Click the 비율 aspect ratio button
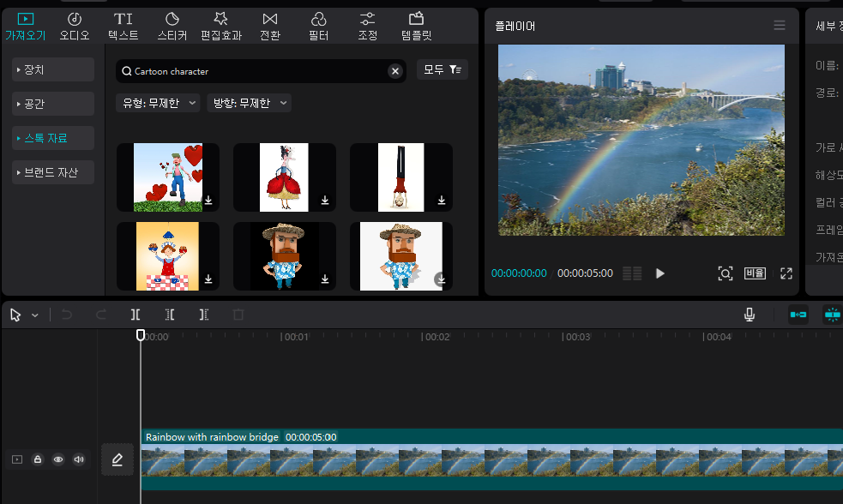843x504 pixels. tap(755, 273)
